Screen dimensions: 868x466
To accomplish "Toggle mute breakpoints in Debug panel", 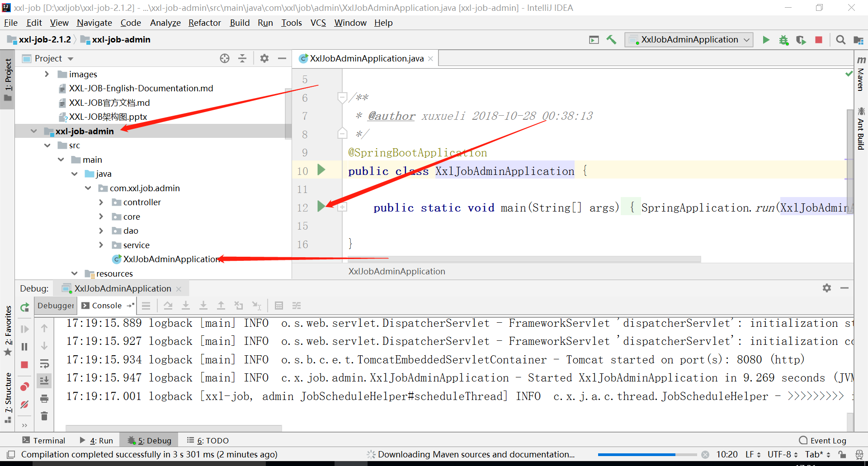I will click(x=25, y=405).
